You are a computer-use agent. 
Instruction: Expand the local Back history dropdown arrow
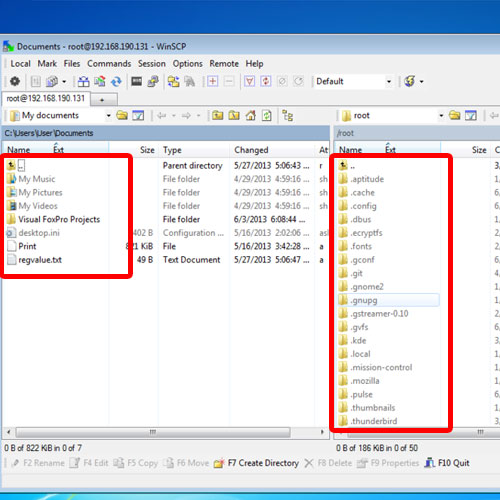174,116
